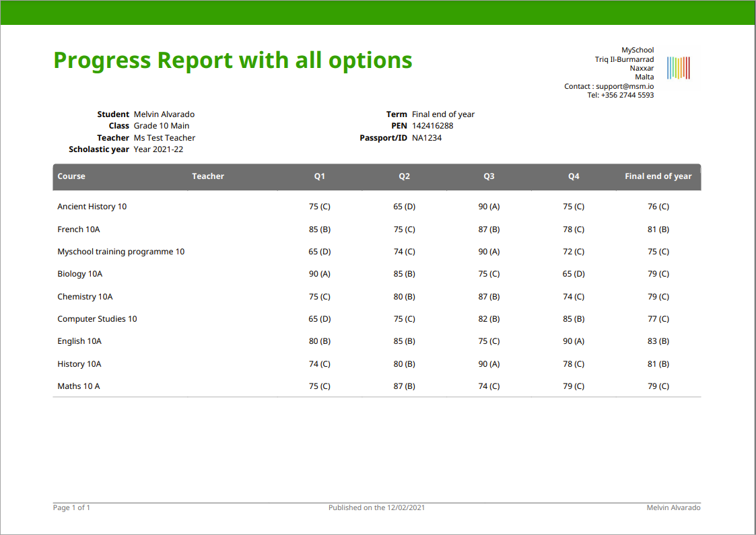756x535 pixels.
Task: Select the Maths 10 A course name
Action: click(79, 386)
